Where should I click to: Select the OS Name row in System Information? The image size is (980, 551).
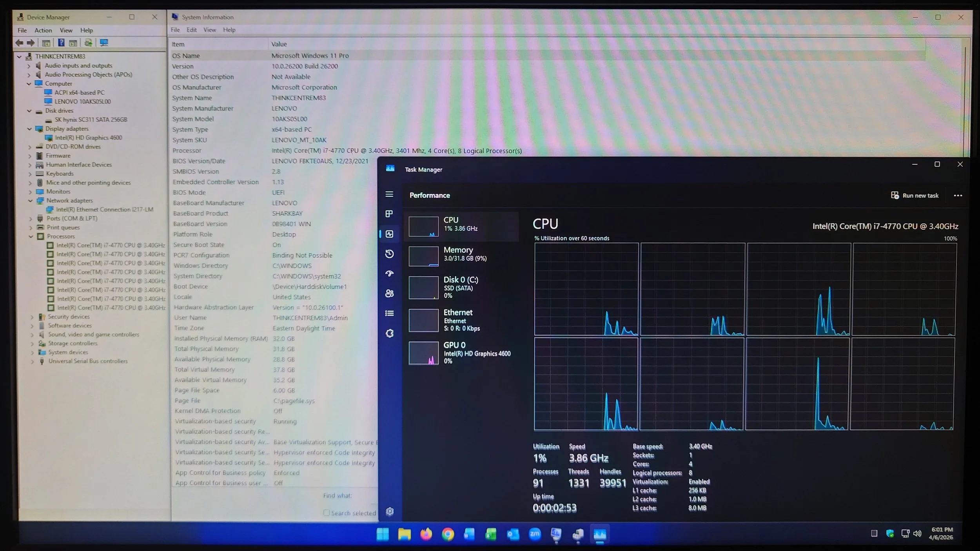(548, 56)
